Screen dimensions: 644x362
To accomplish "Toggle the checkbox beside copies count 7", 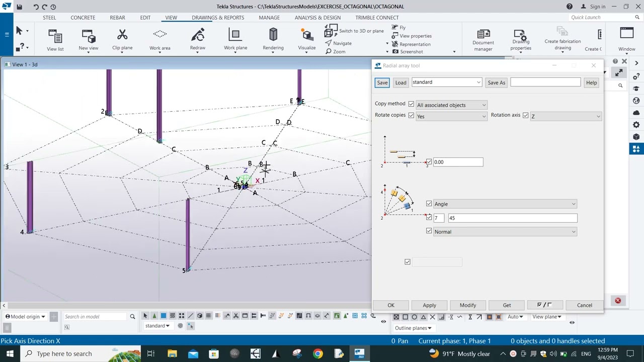I will (x=429, y=217).
